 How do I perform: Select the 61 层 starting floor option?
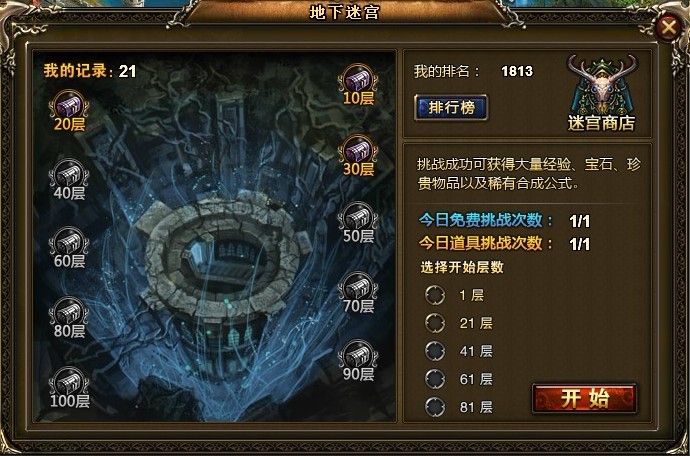click(435, 379)
